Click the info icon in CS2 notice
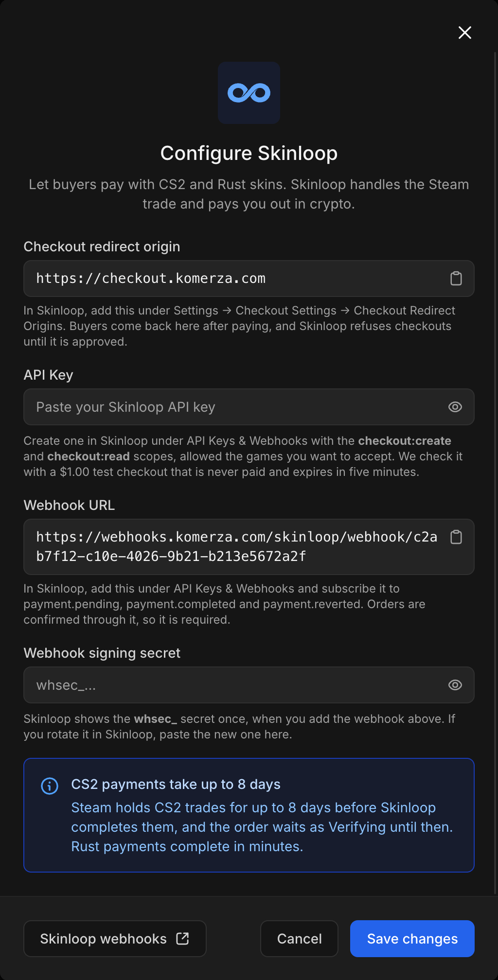 (x=50, y=786)
